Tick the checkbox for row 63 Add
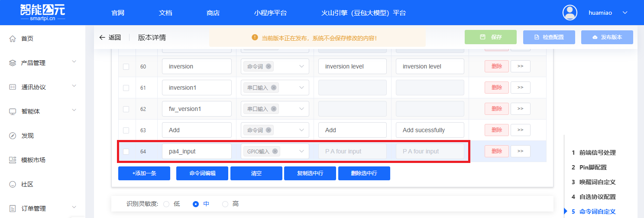This screenshot has height=218, width=644. (126, 130)
